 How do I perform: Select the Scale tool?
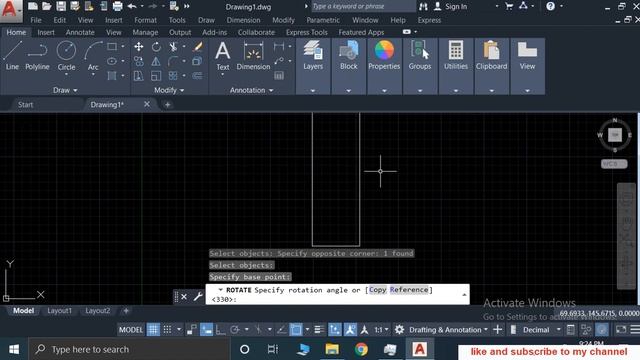(x=156, y=76)
